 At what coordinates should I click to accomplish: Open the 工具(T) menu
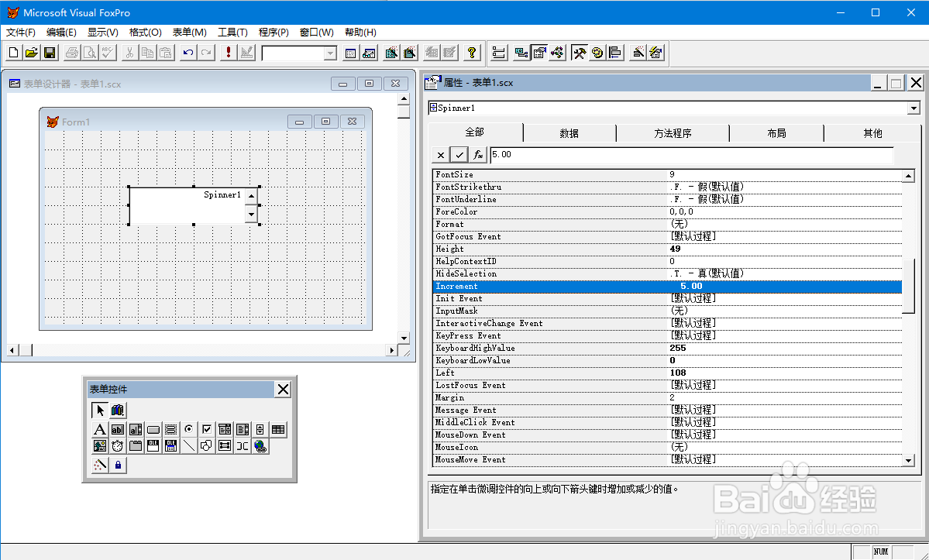(x=232, y=33)
